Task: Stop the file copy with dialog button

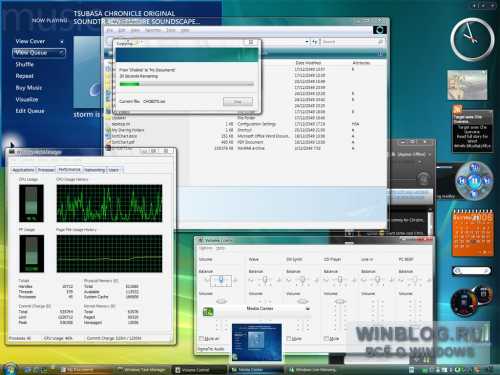Action: 238,101
